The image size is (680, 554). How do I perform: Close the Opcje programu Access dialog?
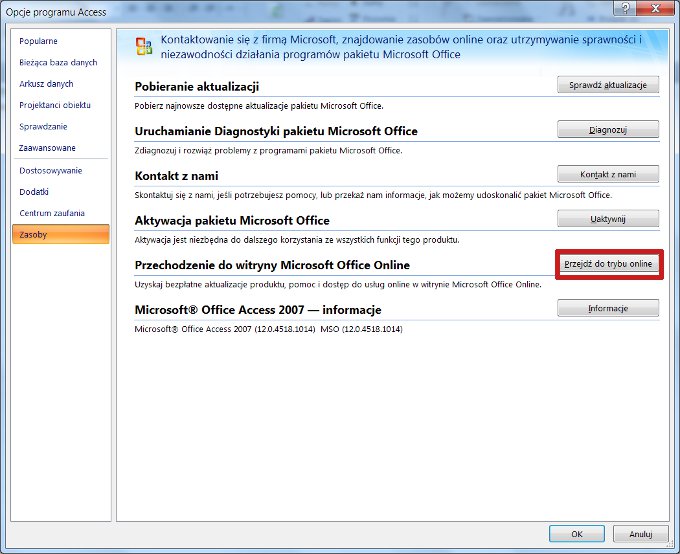(x=656, y=7)
